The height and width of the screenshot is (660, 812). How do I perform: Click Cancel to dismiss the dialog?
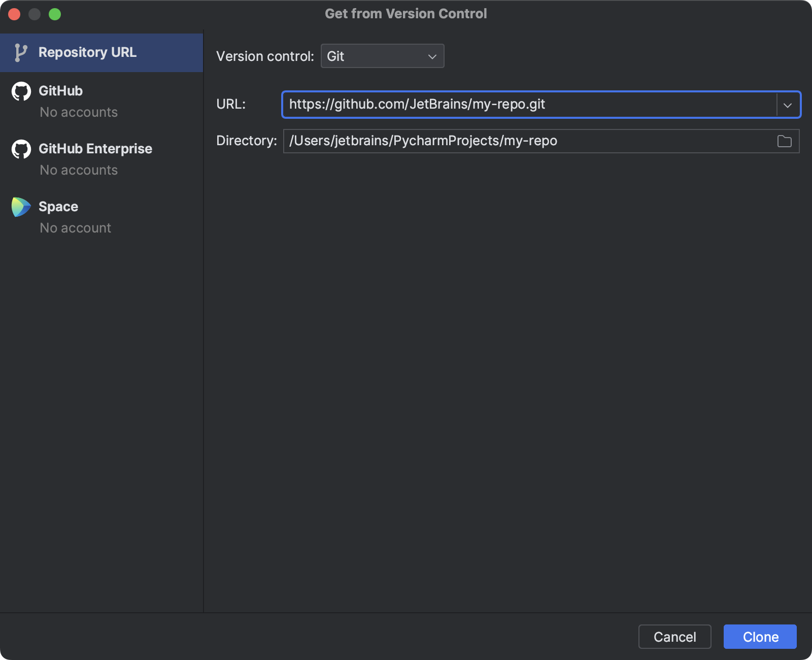coord(674,637)
